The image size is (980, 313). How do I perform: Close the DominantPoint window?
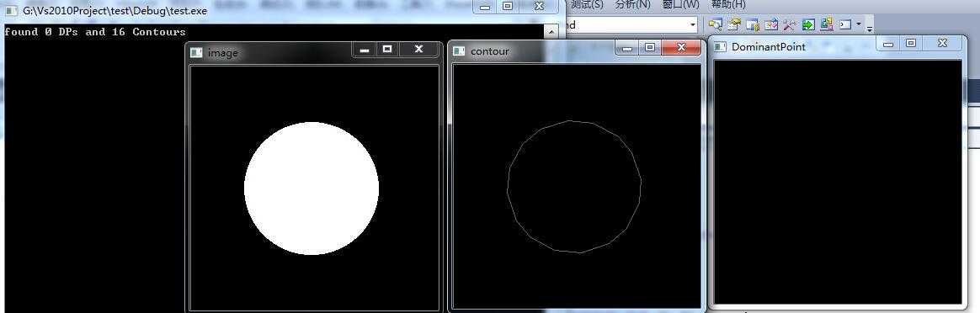point(942,43)
